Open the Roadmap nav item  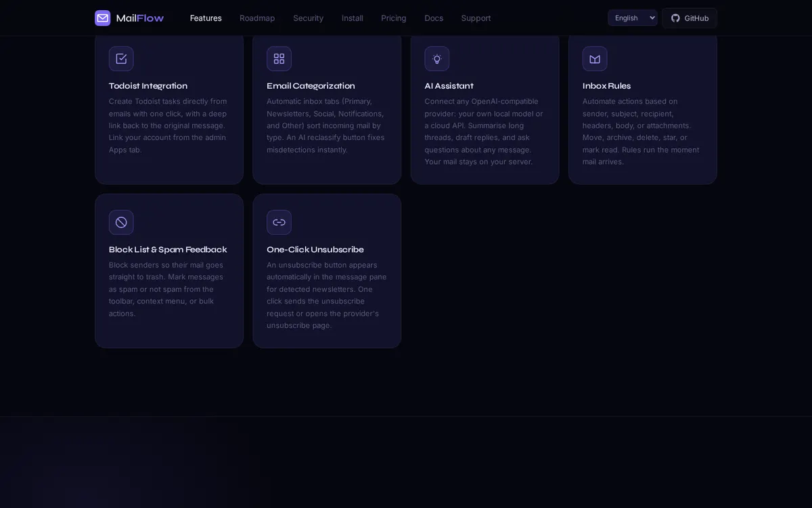click(257, 18)
